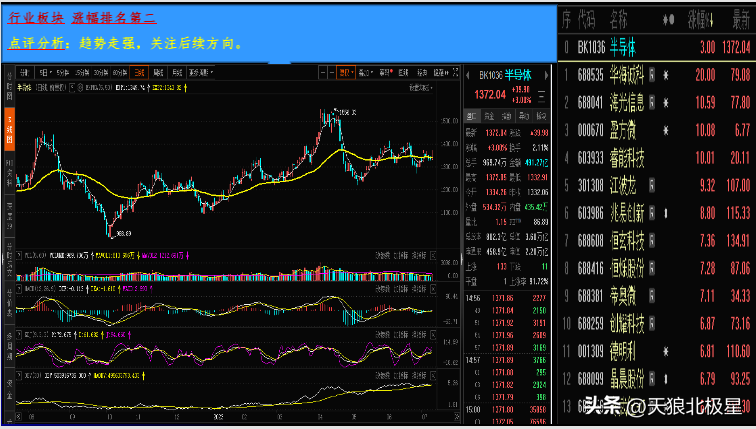Viewport: 756px width, 429px height.
Task: Zoom out chart with first minus button
Action: pos(323,73)
